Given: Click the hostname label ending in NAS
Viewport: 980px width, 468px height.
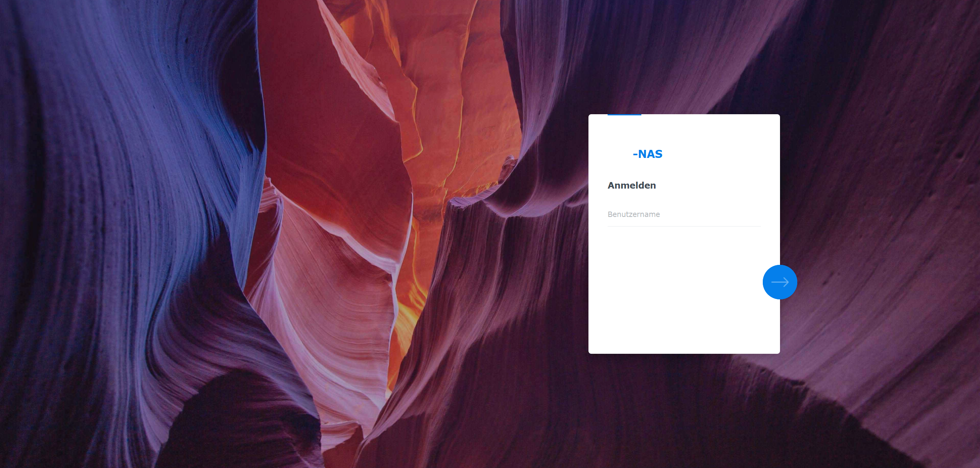Looking at the screenshot, I should tap(647, 154).
